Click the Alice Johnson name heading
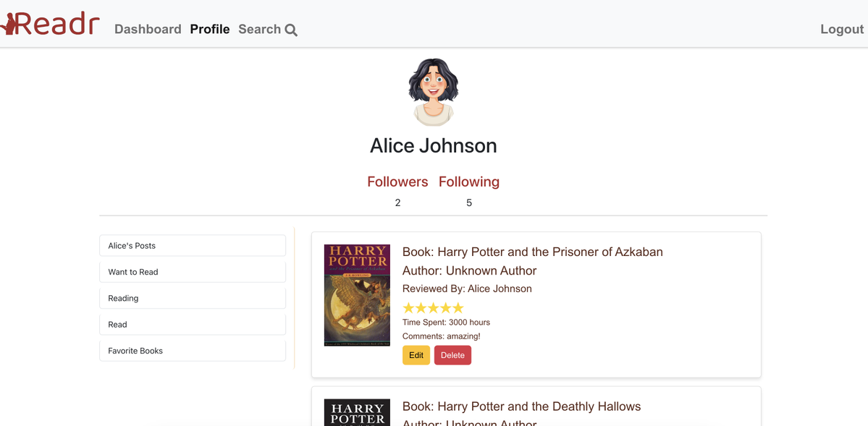 434,146
